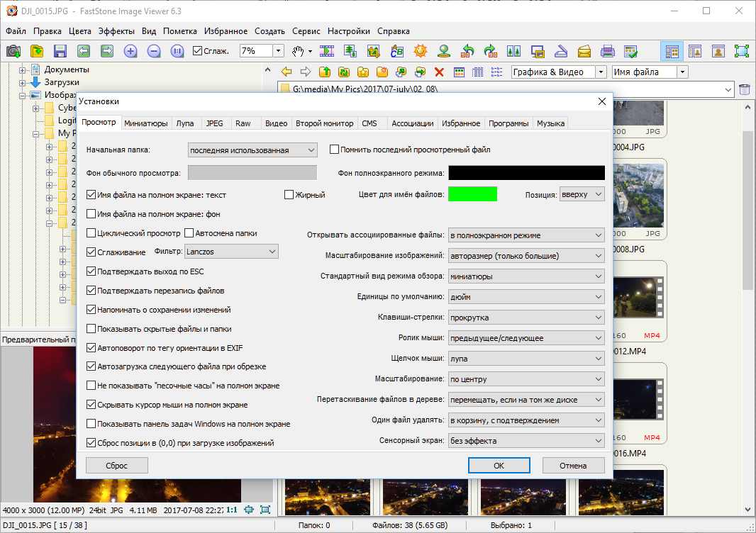Click the scanner acquire icon
The width and height of the screenshot is (756, 533).
click(x=561, y=51)
